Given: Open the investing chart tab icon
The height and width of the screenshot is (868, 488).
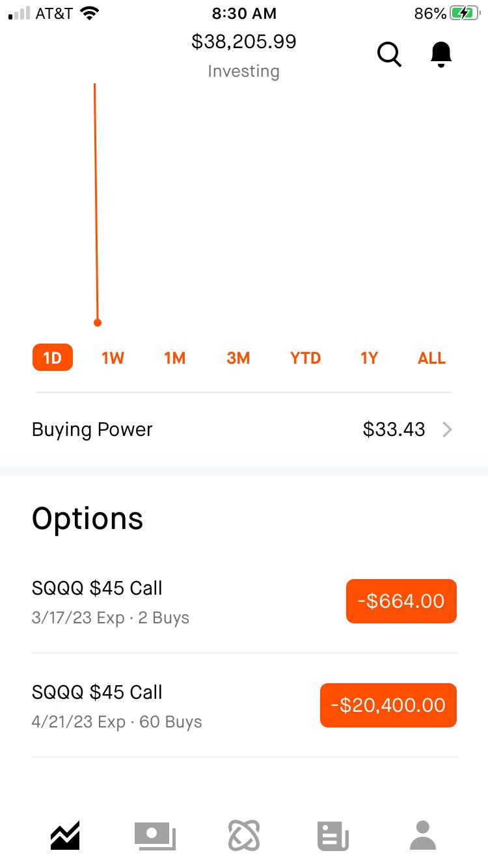Looking at the screenshot, I should coord(65,835).
